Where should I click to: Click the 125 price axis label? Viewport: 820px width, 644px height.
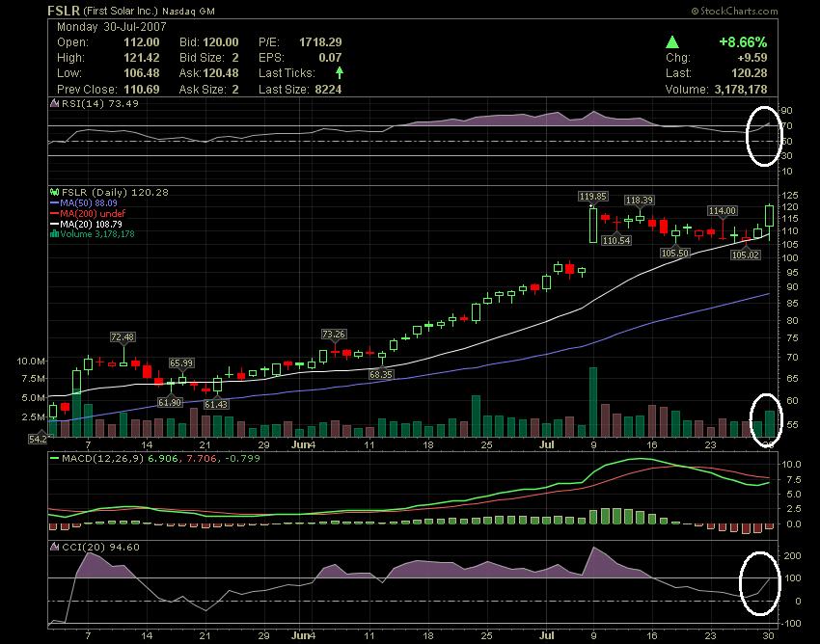point(790,196)
